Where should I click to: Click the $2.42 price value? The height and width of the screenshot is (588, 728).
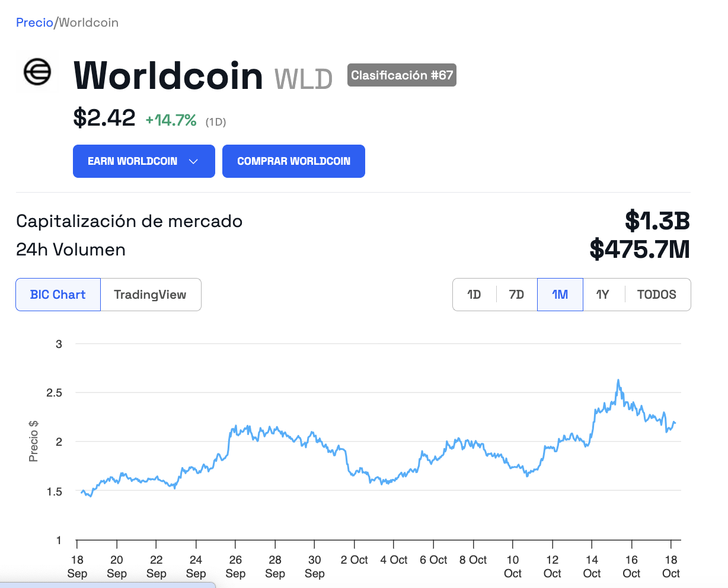pos(104,118)
